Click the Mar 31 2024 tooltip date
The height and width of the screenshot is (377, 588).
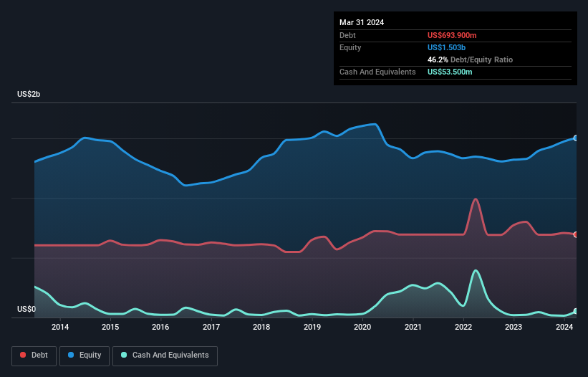tap(362, 22)
